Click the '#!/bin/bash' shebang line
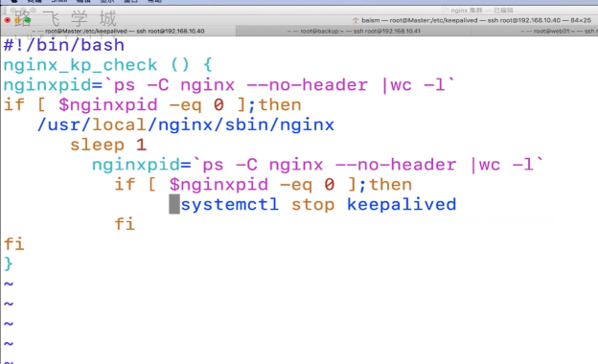The image size is (598, 364). point(63,45)
